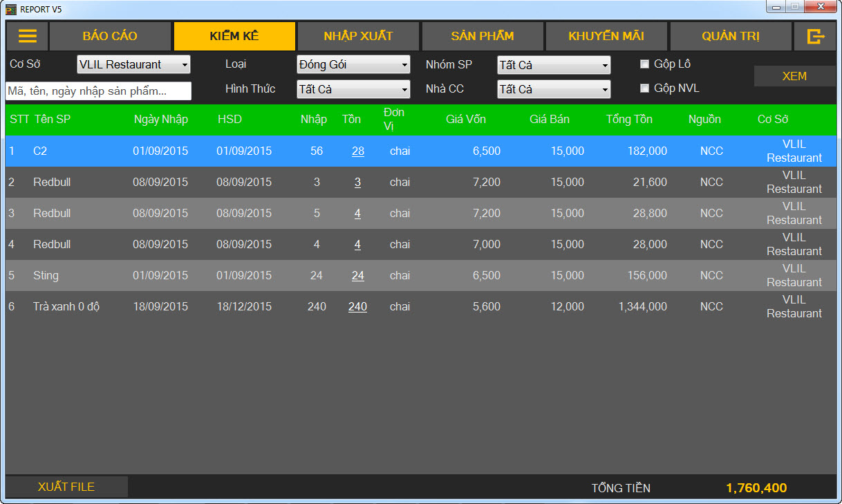Click the logout exit icon
The height and width of the screenshot is (504, 842).
coord(816,37)
